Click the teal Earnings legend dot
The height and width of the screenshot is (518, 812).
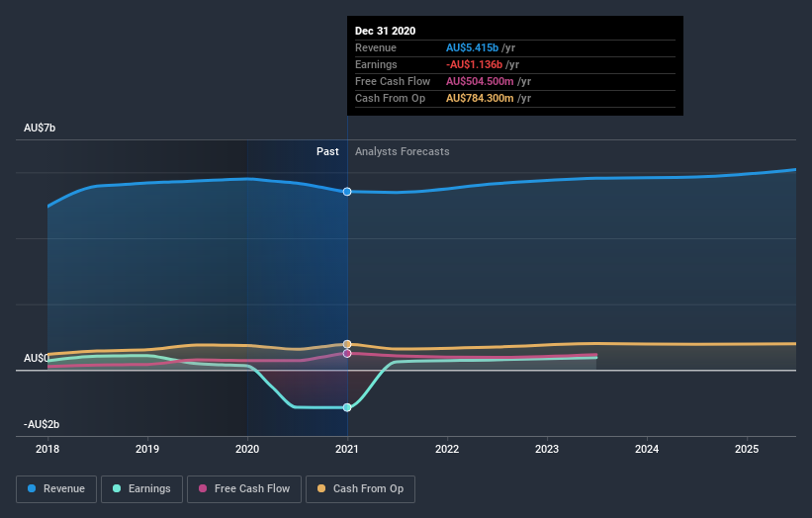117,488
